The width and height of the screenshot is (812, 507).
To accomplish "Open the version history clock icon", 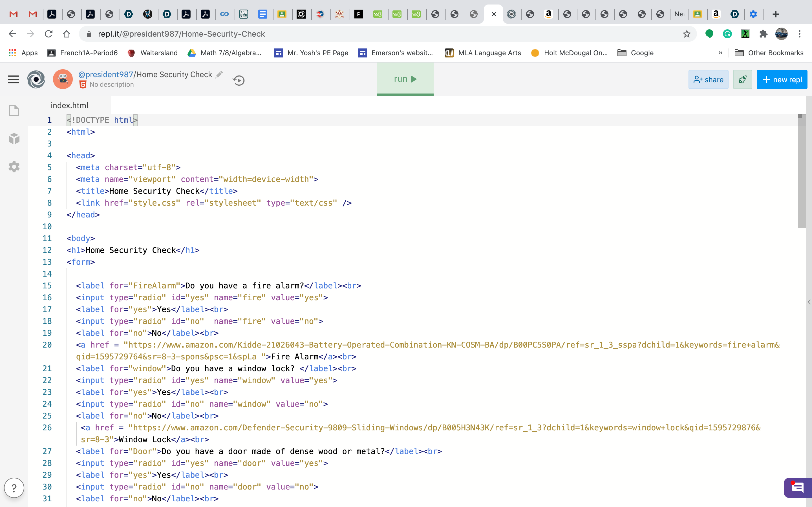I will [x=239, y=81].
